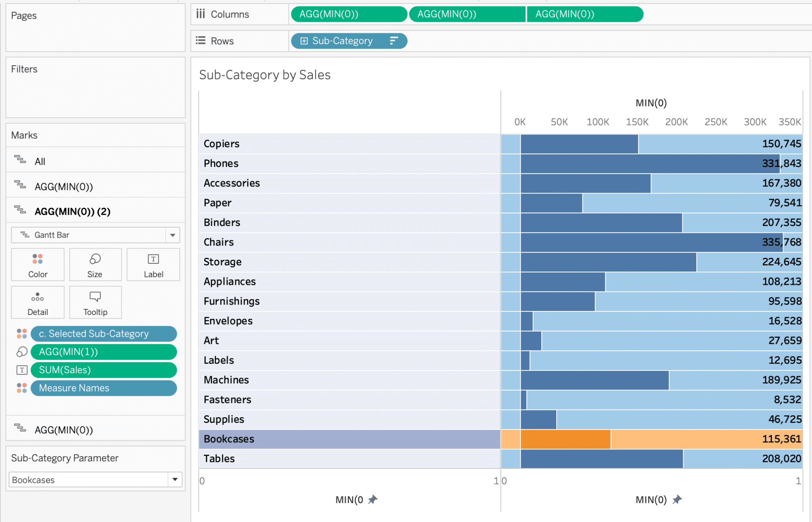Image resolution: width=812 pixels, height=522 pixels.
Task: Click first AGG(MIN(0)) pill in Columns
Action: 349,14
